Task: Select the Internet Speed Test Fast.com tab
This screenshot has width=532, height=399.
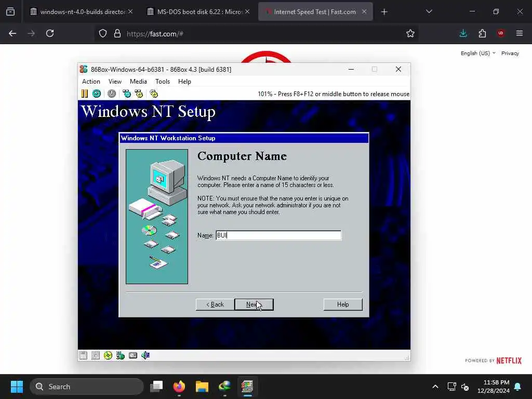Action: tap(315, 12)
